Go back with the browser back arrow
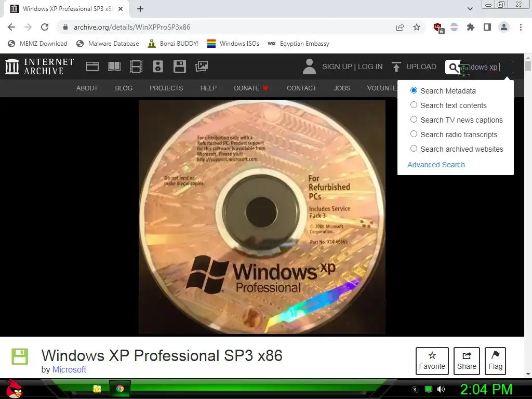Screen dimensions: 532x399 coord(11,27)
